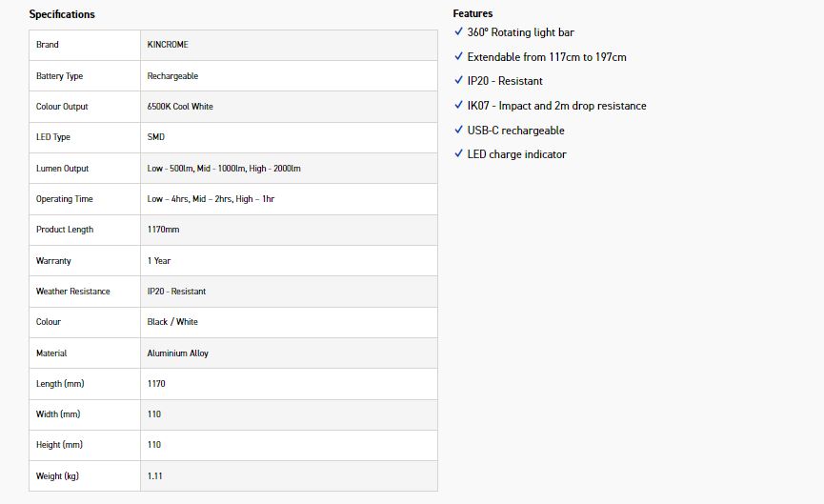Click the 6500K Cool White value
Viewport: 824px width, 504px height.
click(180, 107)
